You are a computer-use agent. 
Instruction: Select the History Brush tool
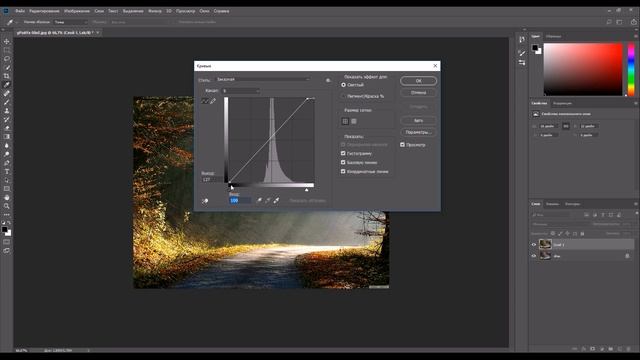coord(7,120)
